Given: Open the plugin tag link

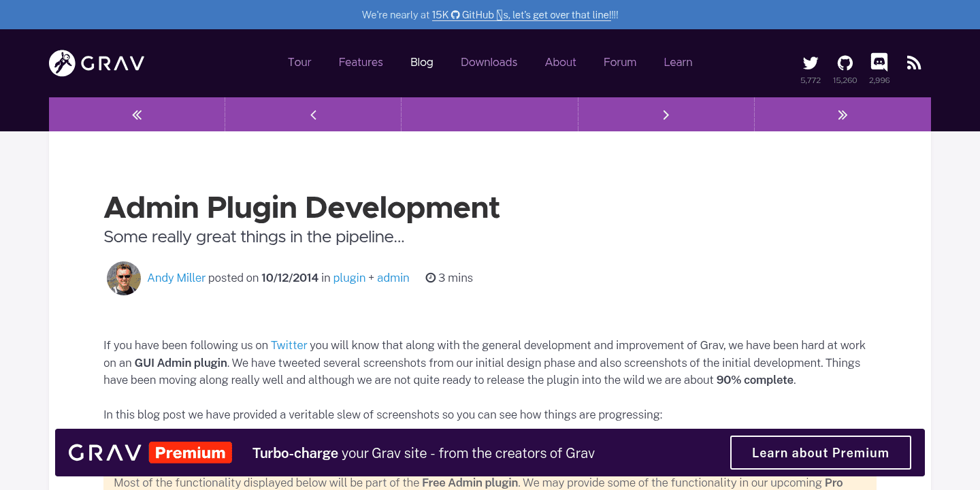Looking at the screenshot, I should pyautogui.click(x=349, y=278).
